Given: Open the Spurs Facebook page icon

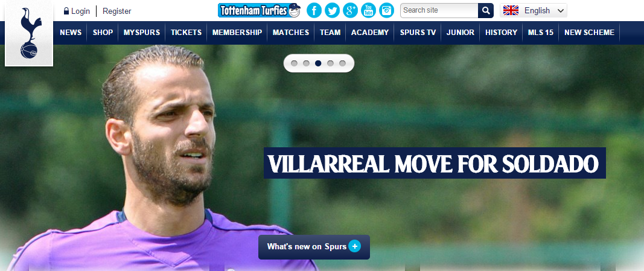Looking at the screenshot, I should click(314, 10).
